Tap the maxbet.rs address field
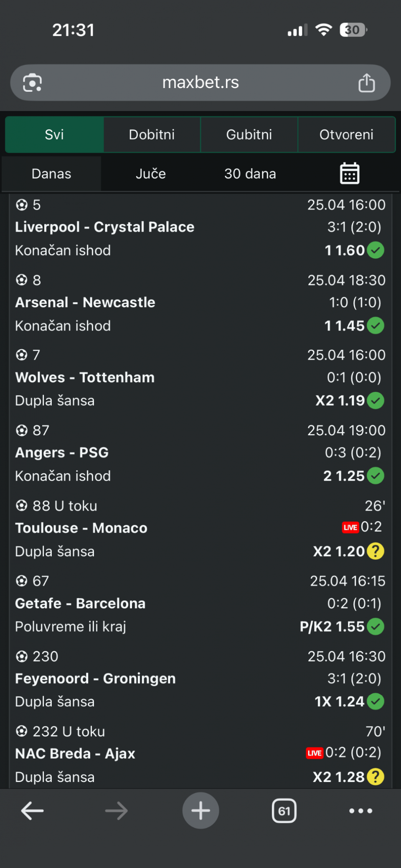 tap(200, 83)
